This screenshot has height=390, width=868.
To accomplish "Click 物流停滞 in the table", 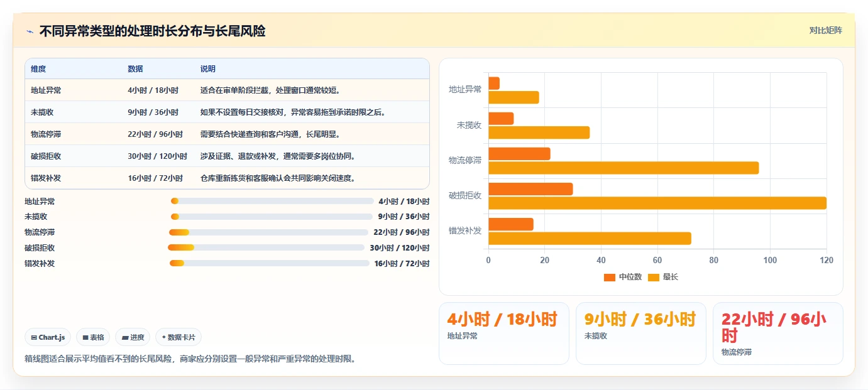I will point(46,134).
